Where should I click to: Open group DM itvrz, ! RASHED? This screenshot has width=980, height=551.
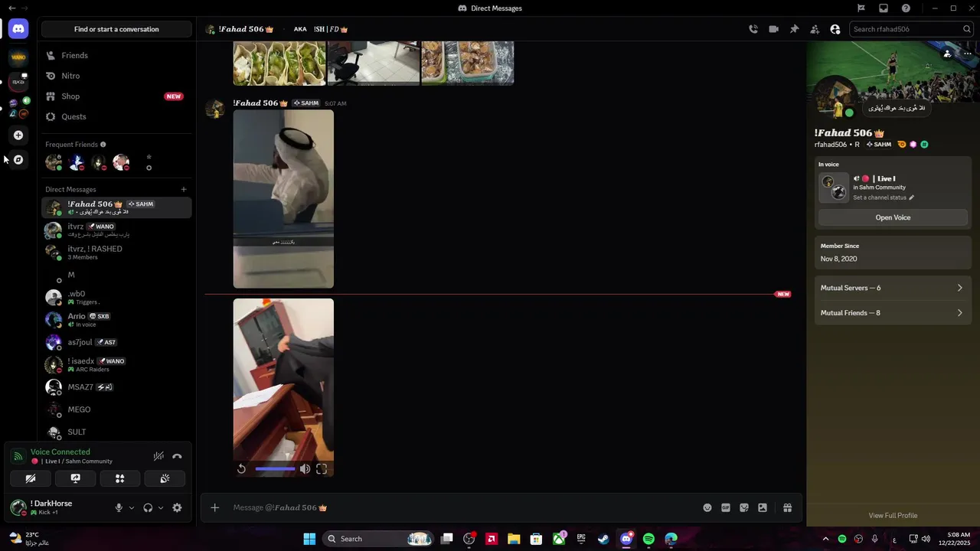tap(116, 253)
